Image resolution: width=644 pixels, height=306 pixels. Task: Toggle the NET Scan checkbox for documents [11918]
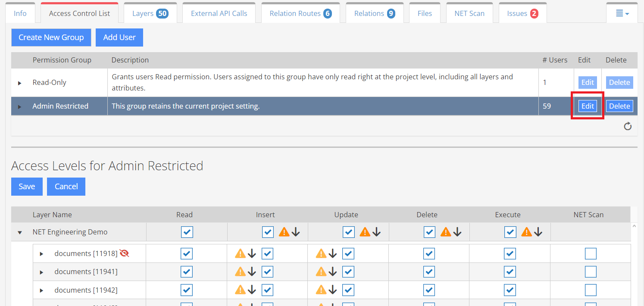click(x=591, y=253)
